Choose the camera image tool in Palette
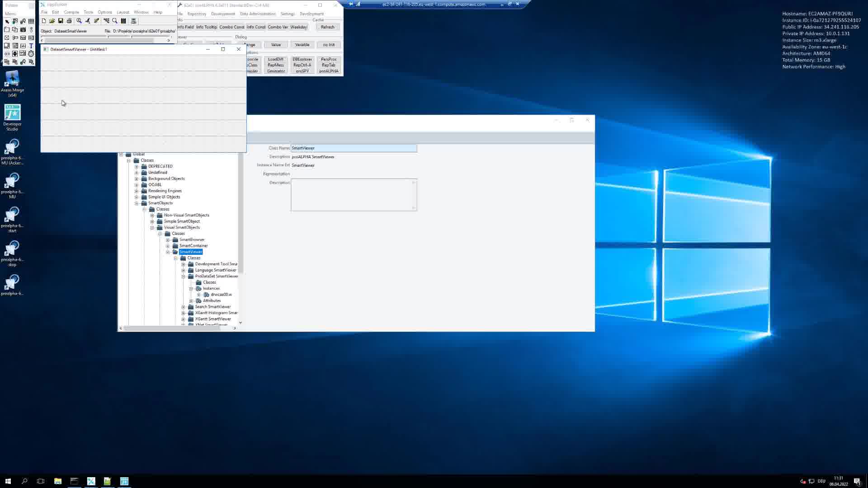 click(x=23, y=29)
